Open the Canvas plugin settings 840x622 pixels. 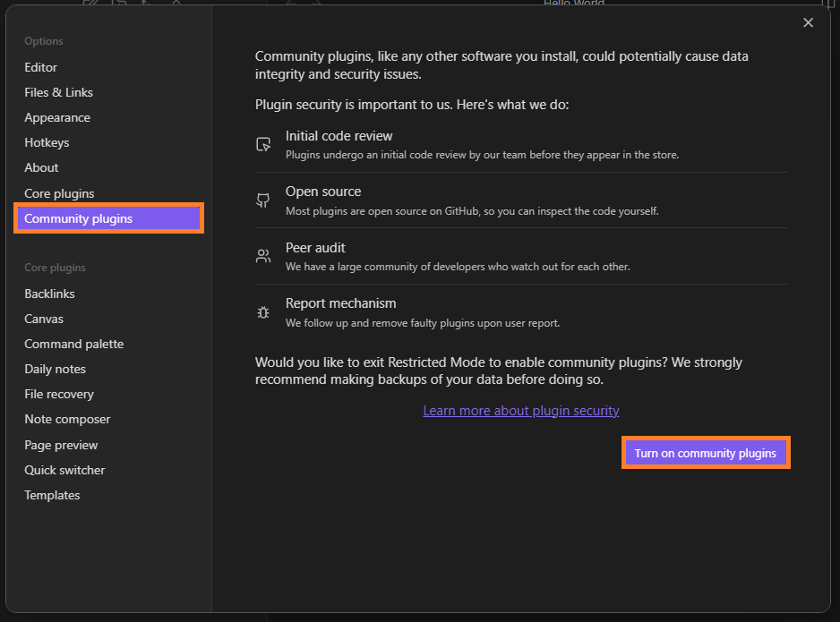(44, 319)
